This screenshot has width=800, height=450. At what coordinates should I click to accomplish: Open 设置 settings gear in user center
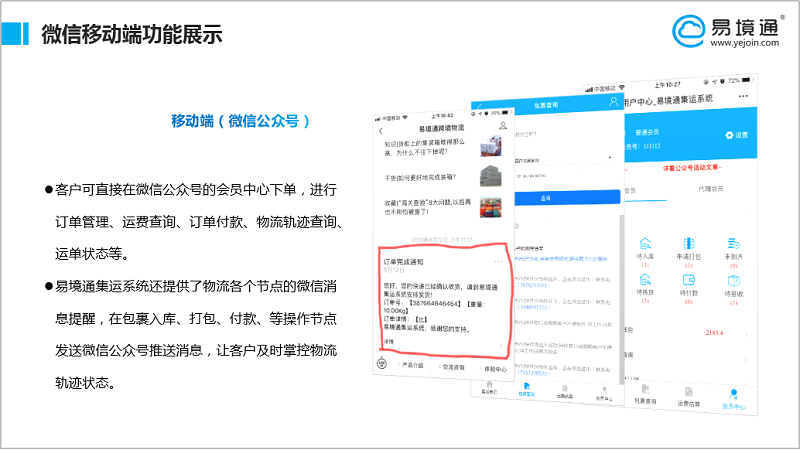tap(736, 134)
